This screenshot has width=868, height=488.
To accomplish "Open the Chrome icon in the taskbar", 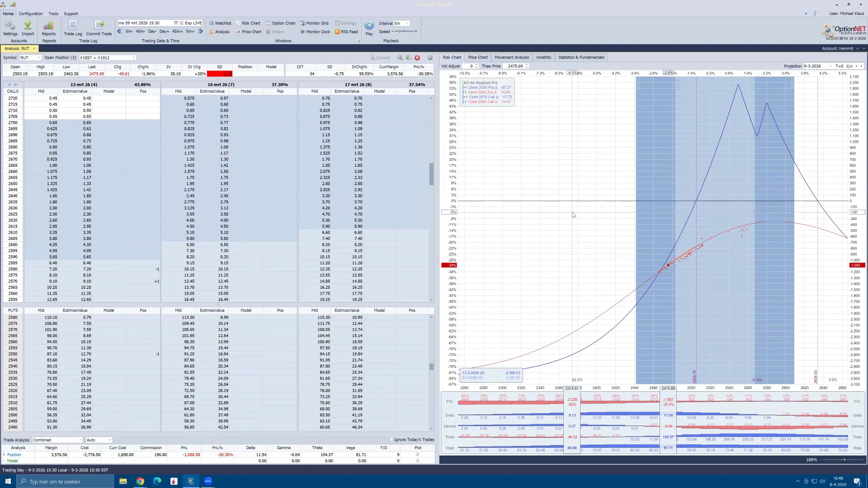I will pyautogui.click(x=140, y=481).
